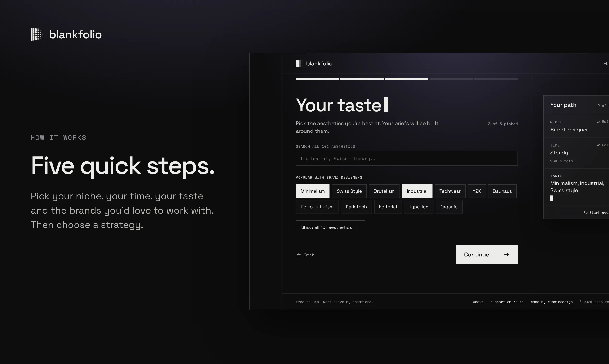Click the 'Your taste' heading
The image size is (609, 364).
338,105
